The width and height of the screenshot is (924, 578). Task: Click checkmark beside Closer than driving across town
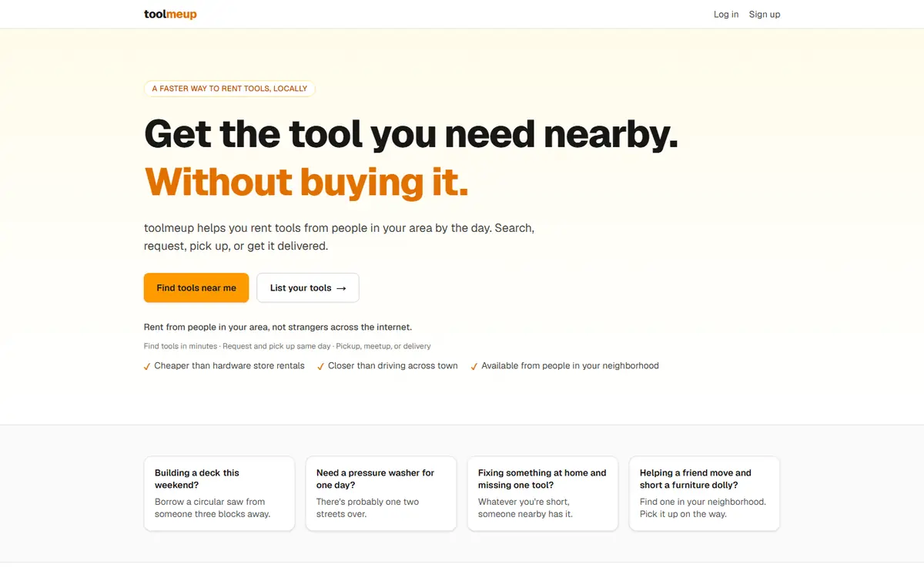tap(321, 367)
